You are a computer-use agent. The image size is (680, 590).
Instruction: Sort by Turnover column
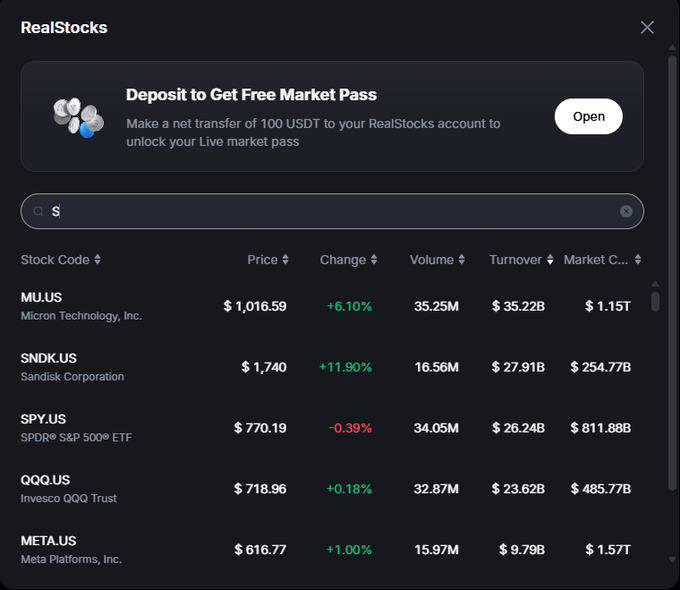(521, 259)
